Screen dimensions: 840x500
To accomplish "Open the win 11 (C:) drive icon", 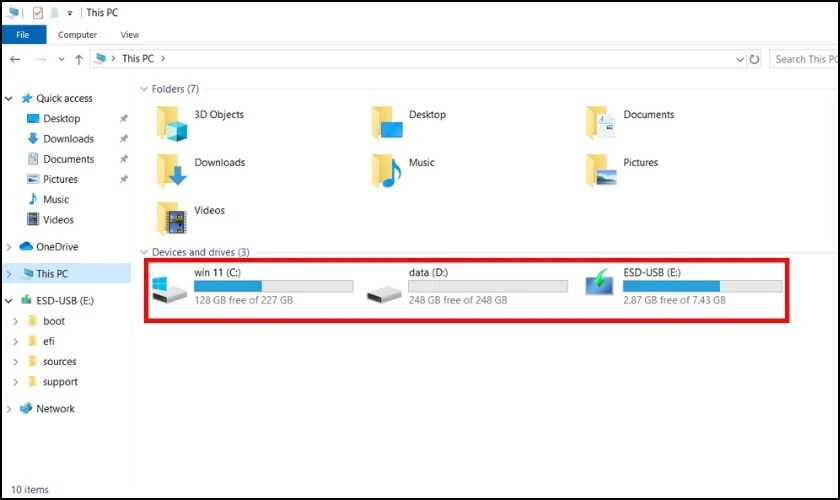I will click(x=168, y=287).
